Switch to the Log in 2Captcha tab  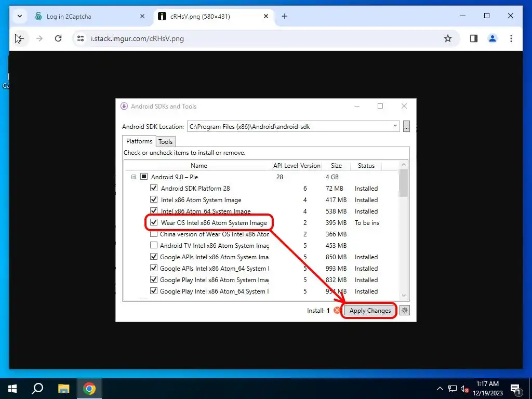90,16
